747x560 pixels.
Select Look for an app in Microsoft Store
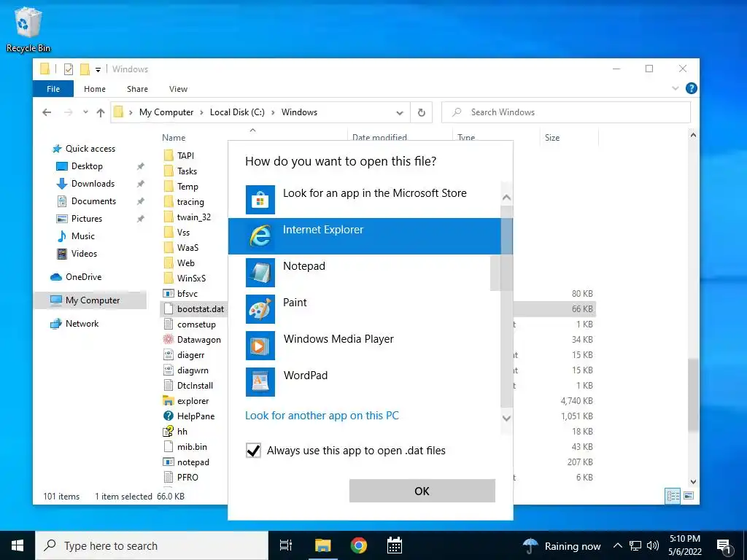(x=365, y=200)
